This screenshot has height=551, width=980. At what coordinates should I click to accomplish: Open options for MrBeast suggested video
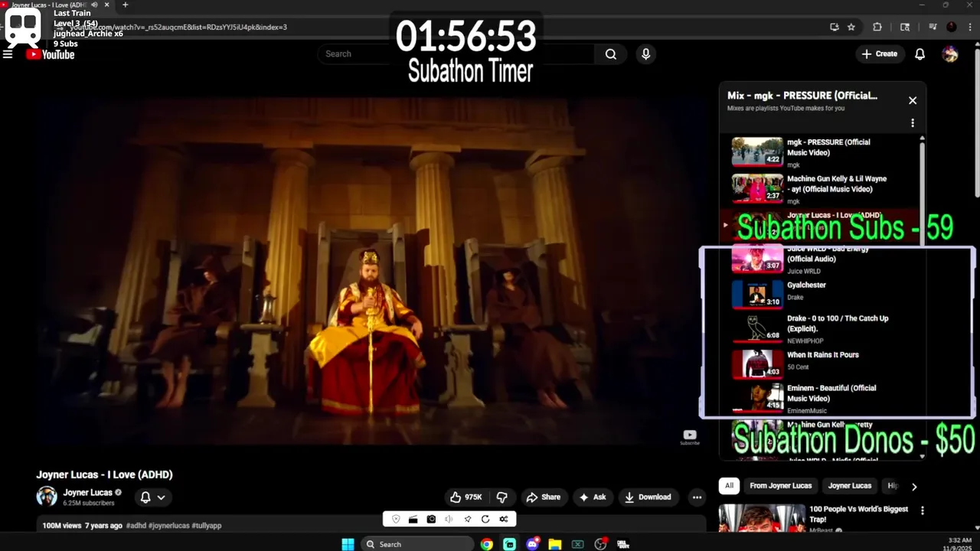922,510
